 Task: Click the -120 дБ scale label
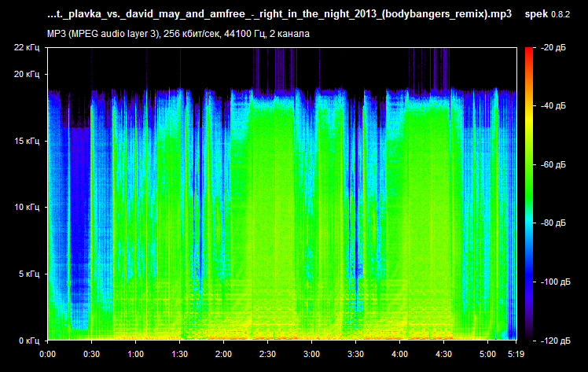pyautogui.click(x=555, y=341)
